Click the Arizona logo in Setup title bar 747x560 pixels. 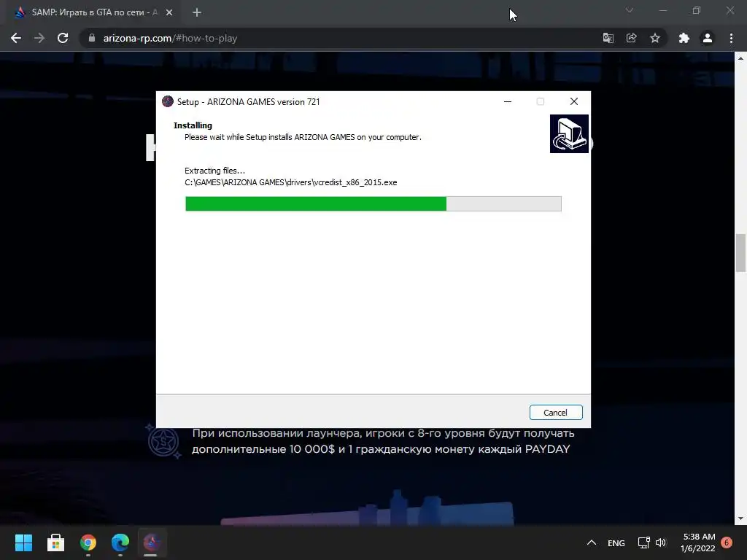pyautogui.click(x=168, y=101)
